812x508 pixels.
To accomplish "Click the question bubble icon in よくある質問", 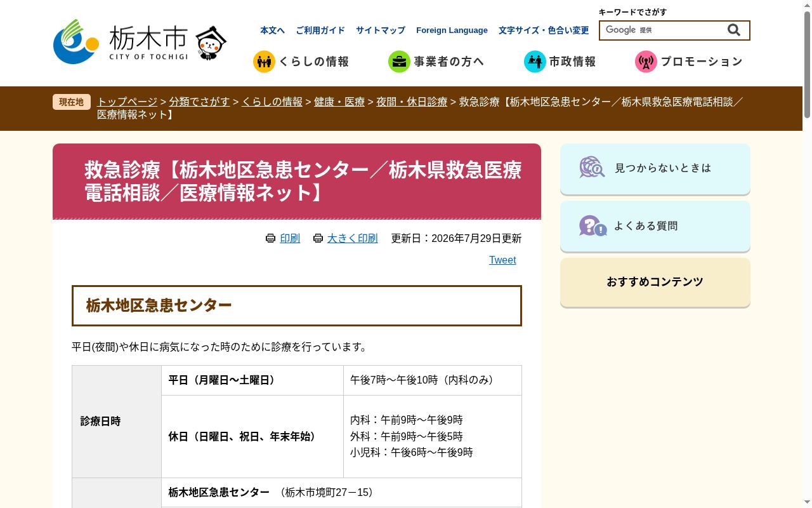I will point(593,225).
